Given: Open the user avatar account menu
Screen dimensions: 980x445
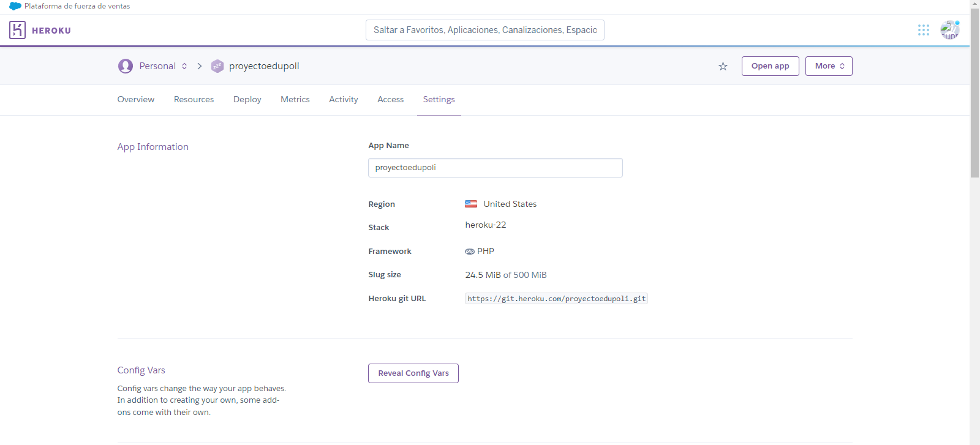Looking at the screenshot, I should [x=949, y=30].
